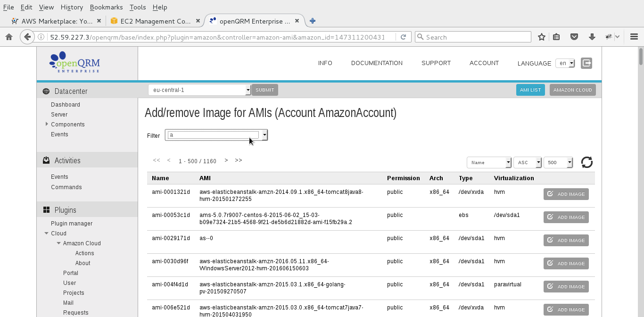Open the Name sort field dropdown

[x=489, y=162]
